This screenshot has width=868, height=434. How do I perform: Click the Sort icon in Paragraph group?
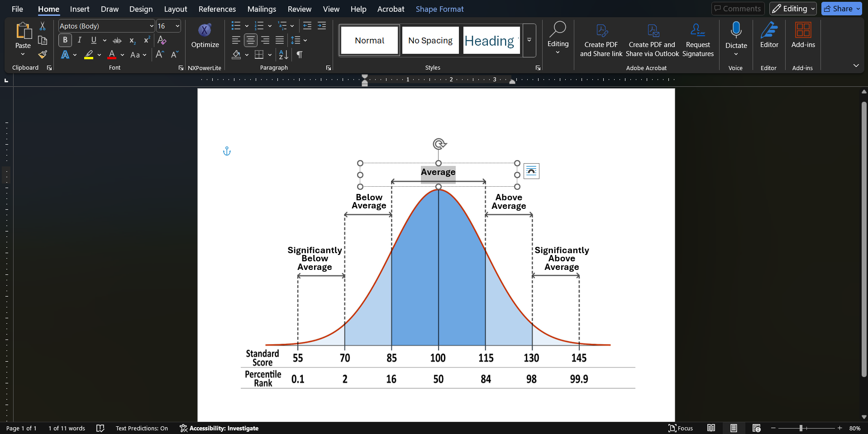[283, 55]
